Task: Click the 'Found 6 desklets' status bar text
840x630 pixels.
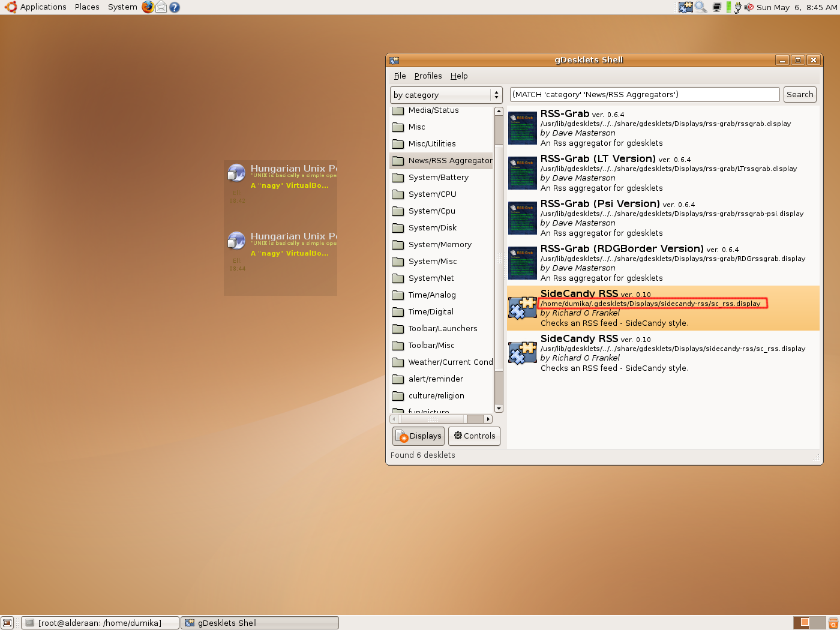Action: point(423,455)
